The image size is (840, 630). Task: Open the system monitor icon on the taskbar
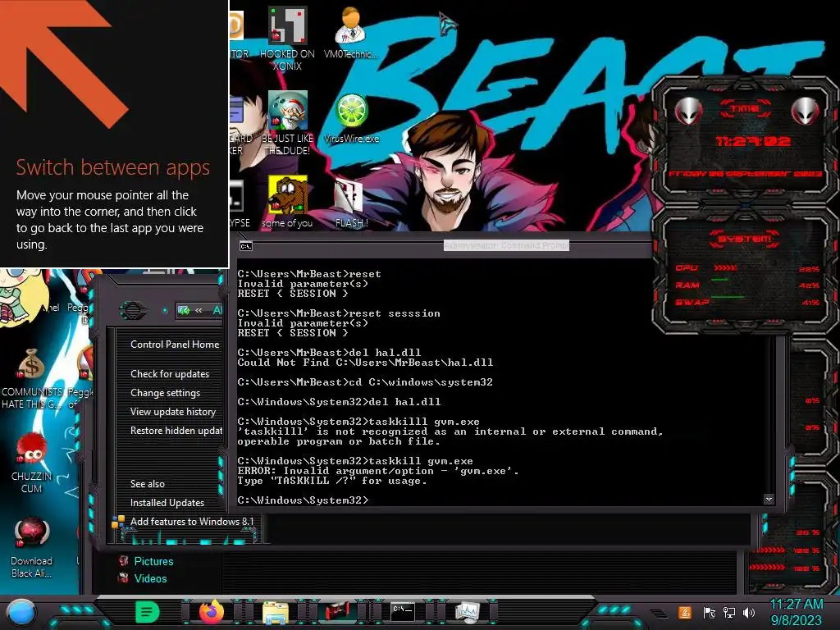pos(467,612)
